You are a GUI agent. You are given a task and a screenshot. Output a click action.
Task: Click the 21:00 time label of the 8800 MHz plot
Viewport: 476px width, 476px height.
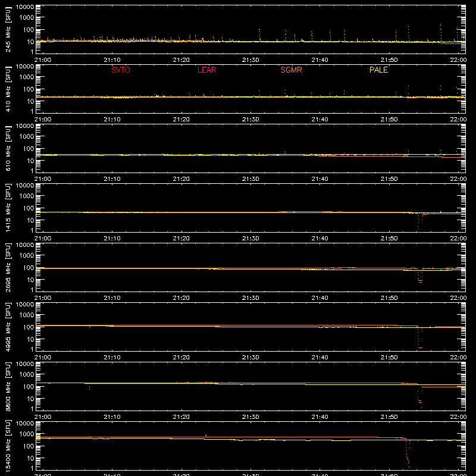click(42, 417)
